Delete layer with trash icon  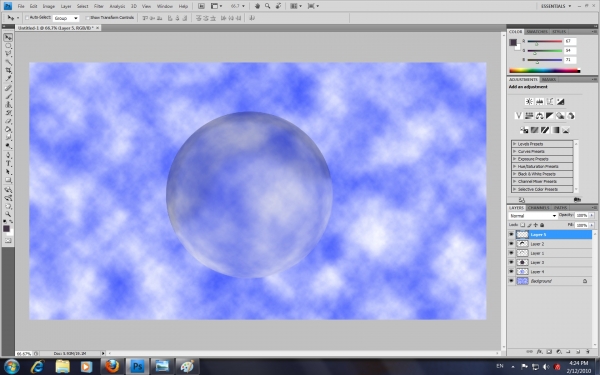(x=587, y=351)
